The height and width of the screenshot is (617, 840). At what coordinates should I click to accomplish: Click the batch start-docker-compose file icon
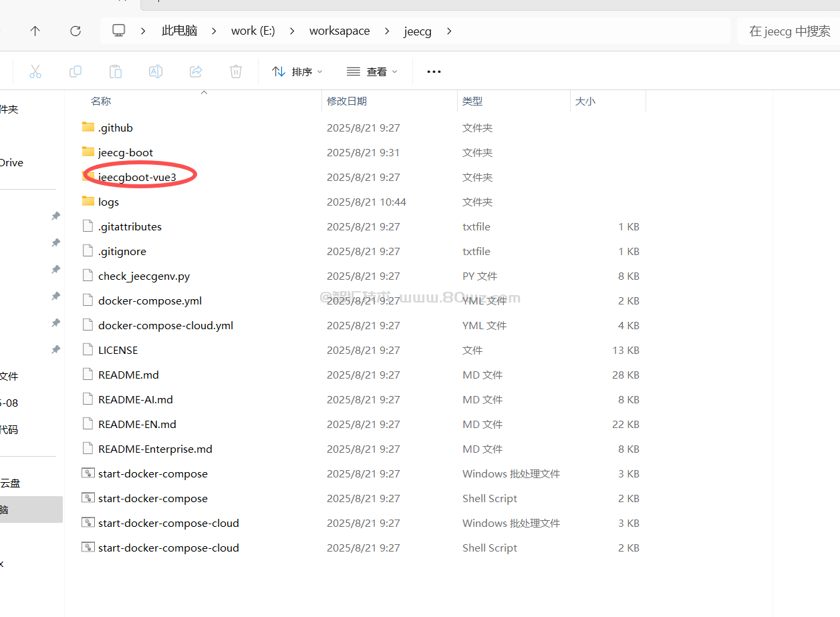pyautogui.click(x=88, y=473)
